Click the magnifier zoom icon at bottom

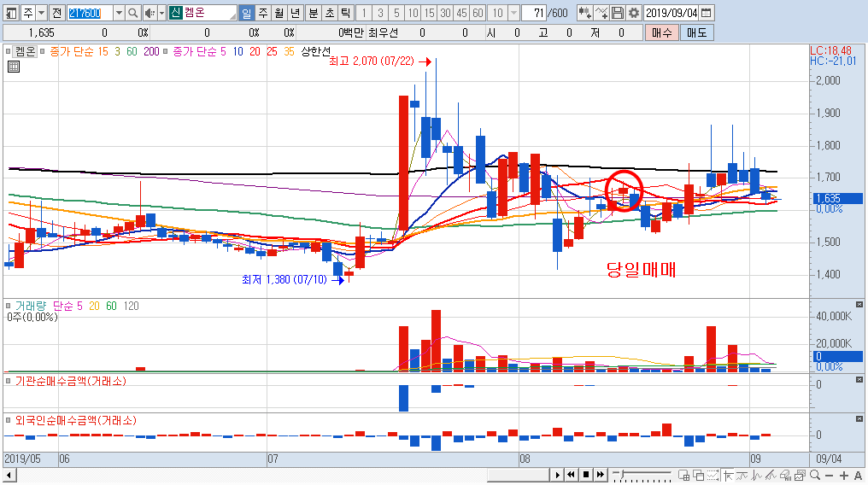click(x=815, y=475)
